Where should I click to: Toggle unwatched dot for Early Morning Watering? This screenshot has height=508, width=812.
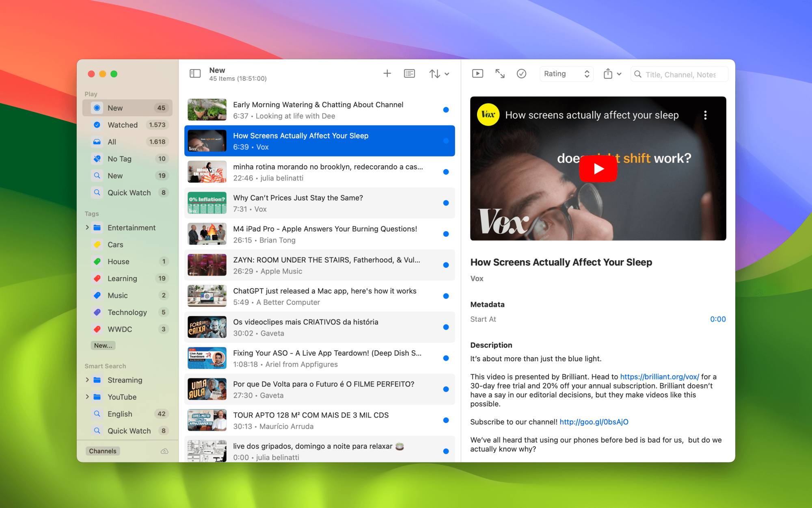click(446, 110)
